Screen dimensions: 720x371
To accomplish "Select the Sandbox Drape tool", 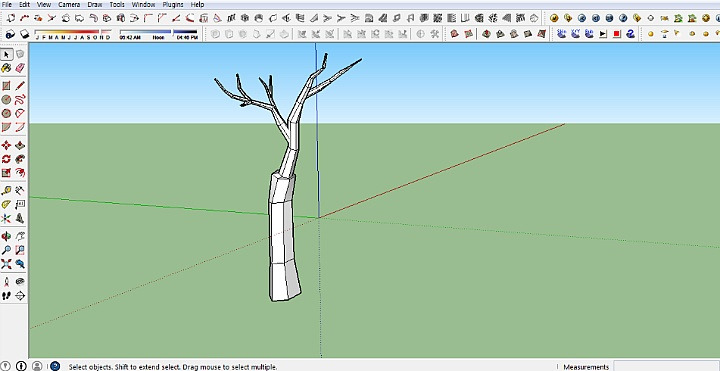I will (514, 34).
